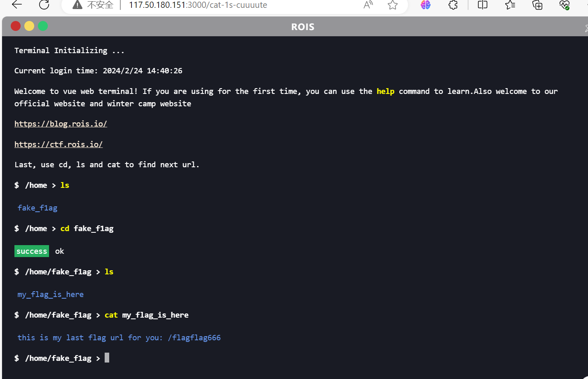Viewport: 588px width, 379px height.
Task: Focus the terminal prompt cursor
Action: (x=107, y=358)
